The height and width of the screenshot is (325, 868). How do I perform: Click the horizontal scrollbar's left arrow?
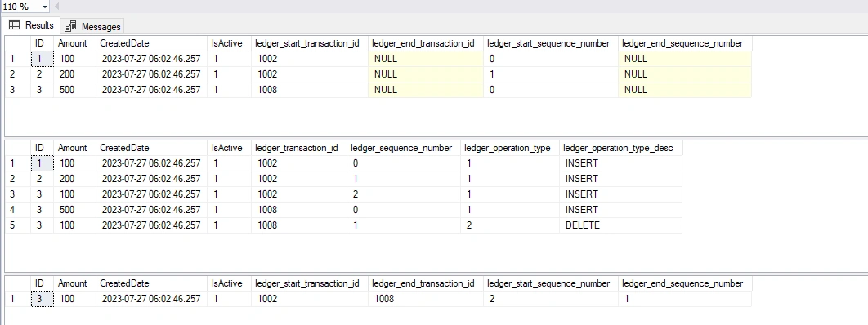tap(56, 7)
